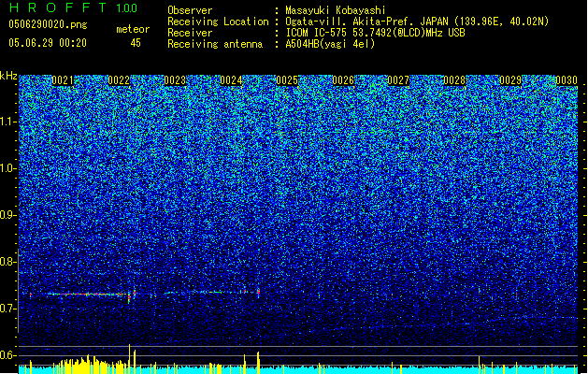Screen dimensions: 588x374
Task: Click the 0028 time marker
Action: [454, 80]
